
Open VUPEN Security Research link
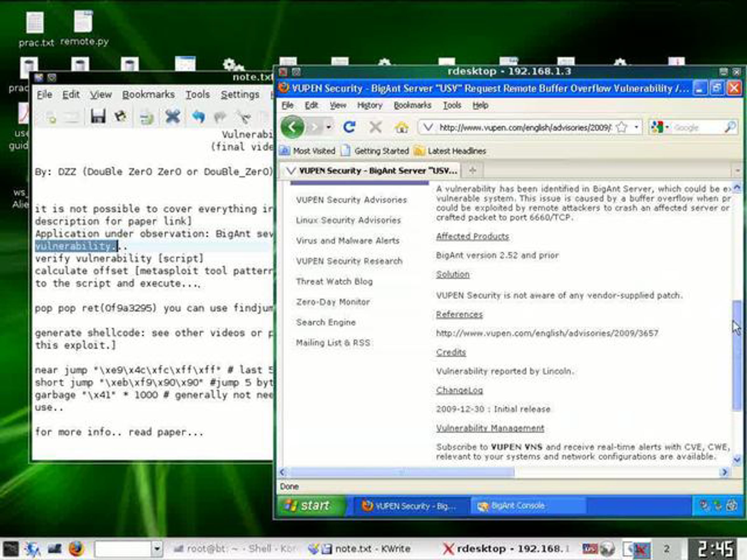click(349, 261)
